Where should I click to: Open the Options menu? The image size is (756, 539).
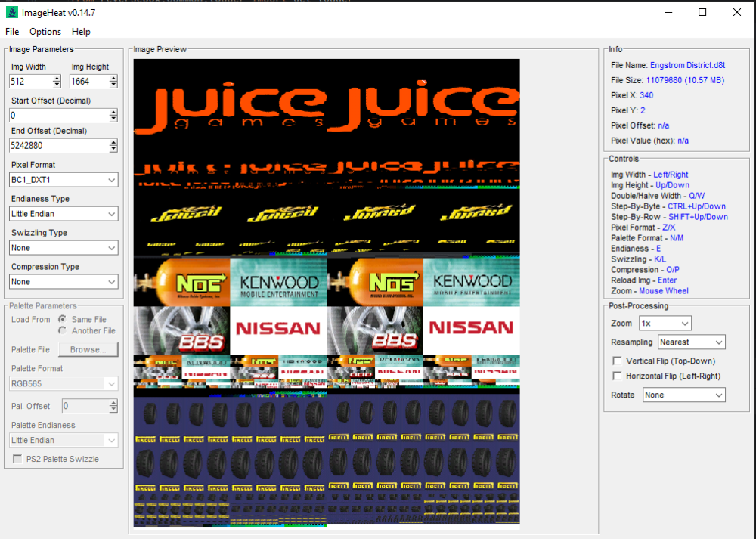[x=45, y=32]
